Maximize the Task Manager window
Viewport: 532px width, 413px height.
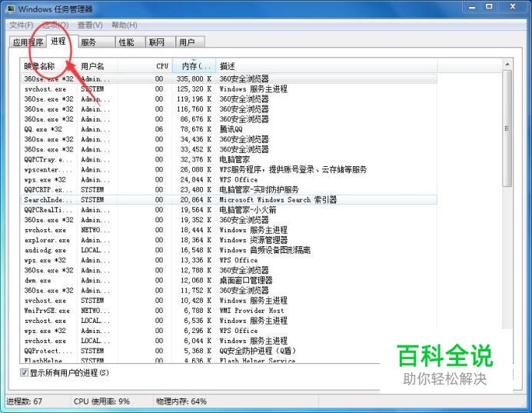pos(489,7)
